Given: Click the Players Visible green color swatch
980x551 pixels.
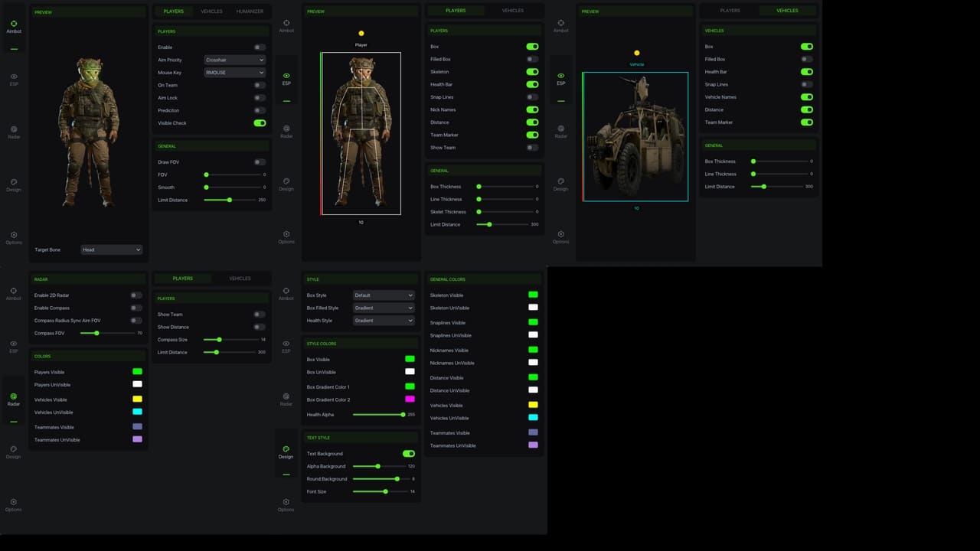Looking at the screenshot, I should click(x=137, y=372).
